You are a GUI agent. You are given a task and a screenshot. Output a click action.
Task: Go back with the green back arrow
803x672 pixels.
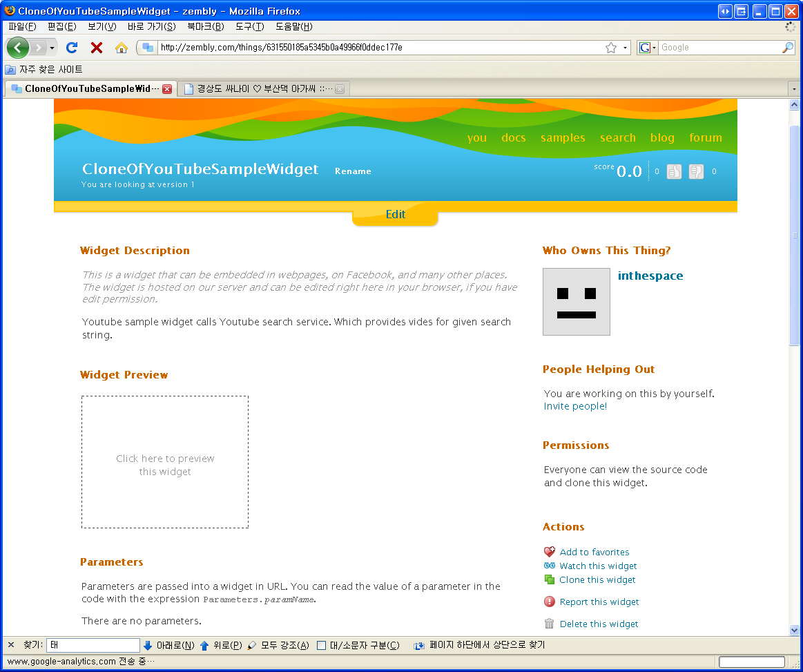click(x=17, y=48)
